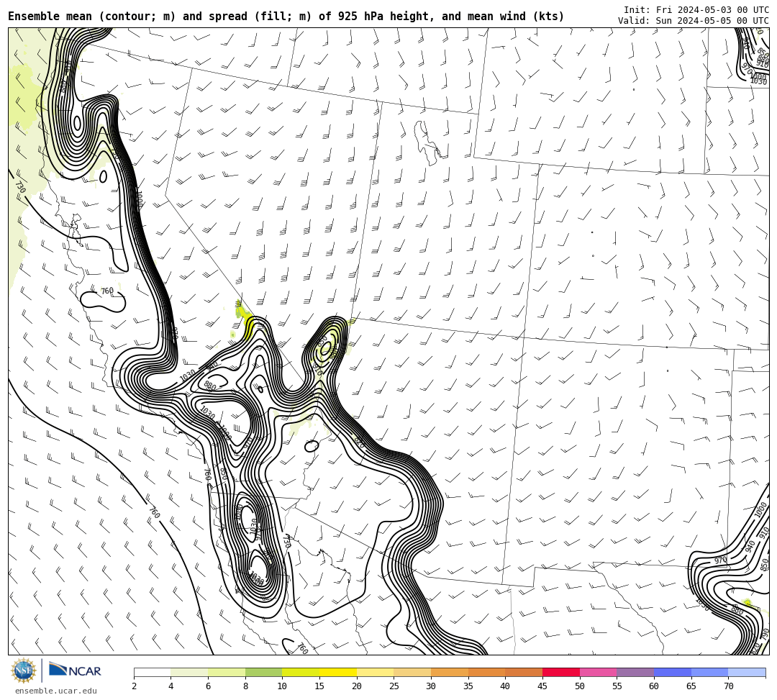Screen dimensions: 777x700
Task: Click the color bar tick label 20
Action: tap(357, 686)
